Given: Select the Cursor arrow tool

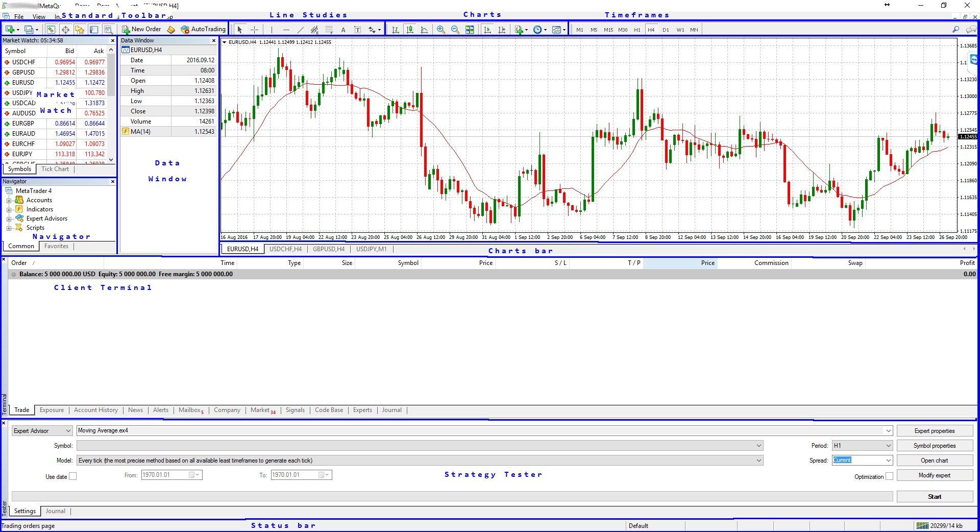Looking at the screenshot, I should click(x=239, y=30).
